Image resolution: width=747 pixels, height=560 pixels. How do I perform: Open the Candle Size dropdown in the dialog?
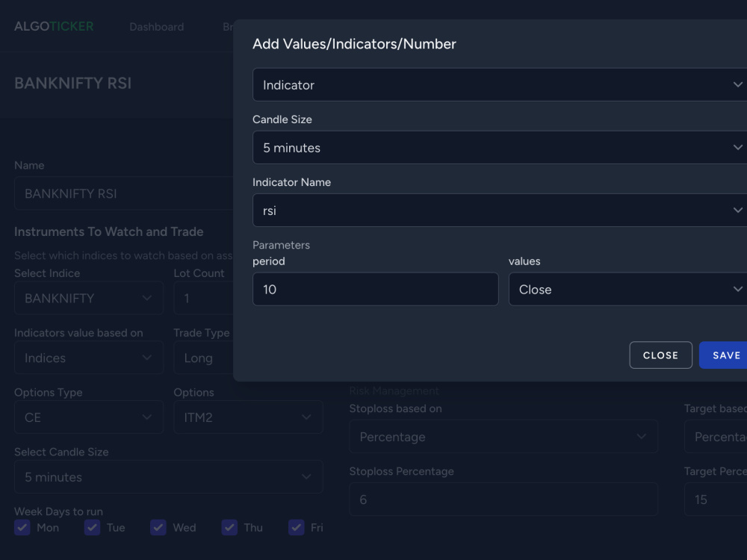pos(500,148)
